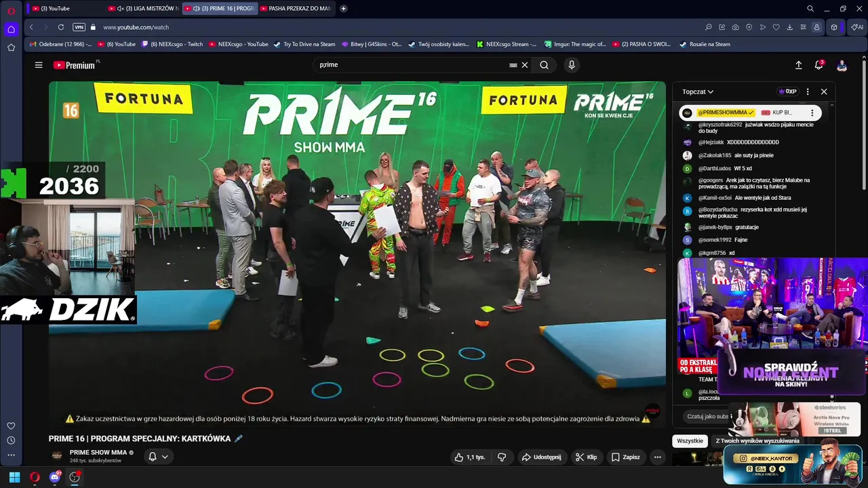Screen dimensions: 868x488
Task: Switch to the (3) YouTube tab
Action: point(64,8)
